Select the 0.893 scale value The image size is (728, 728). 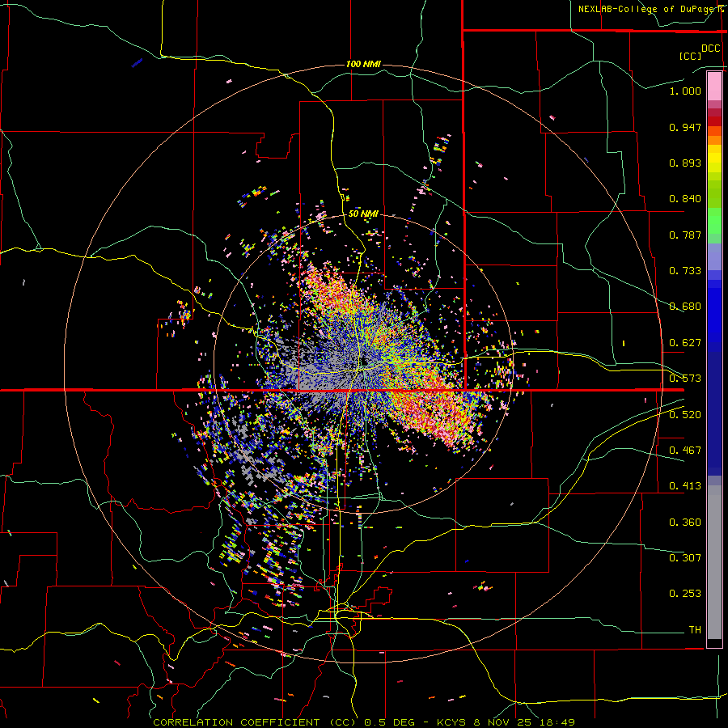685,163
